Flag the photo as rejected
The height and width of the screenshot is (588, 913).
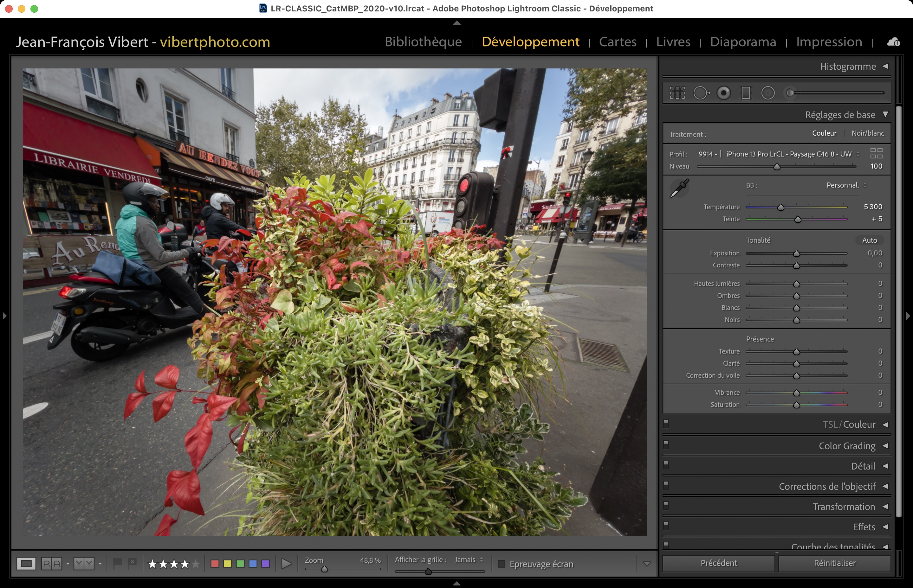point(132,563)
